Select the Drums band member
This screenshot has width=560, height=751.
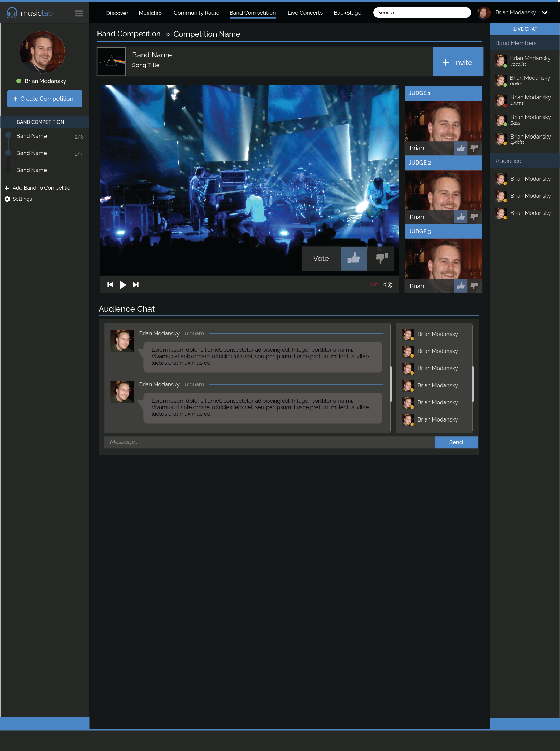523,100
